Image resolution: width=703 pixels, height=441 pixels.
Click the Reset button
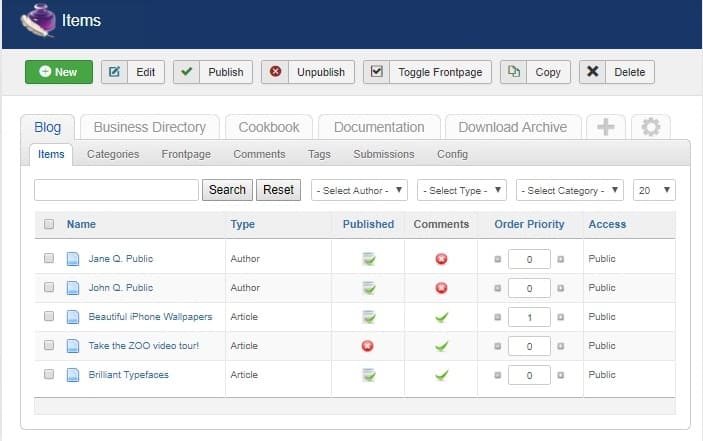pos(278,190)
